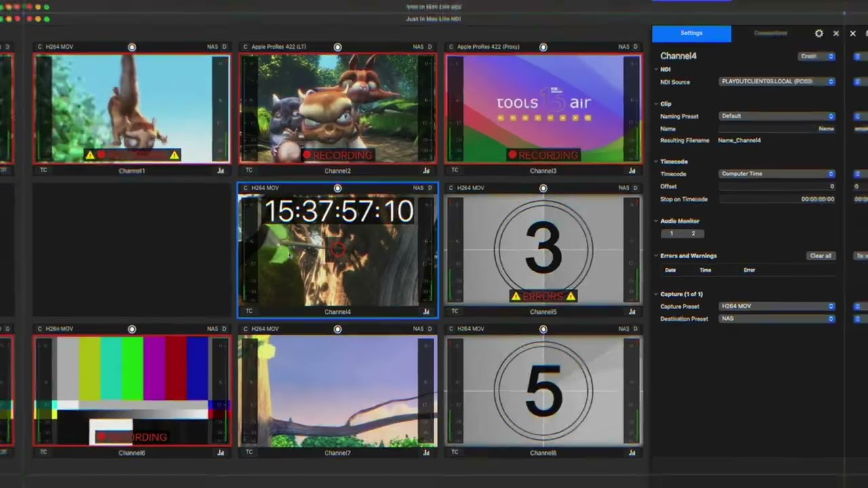This screenshot has height=488, width=868.
Task: Click the Name input field
Action: (x=777, y=128)
